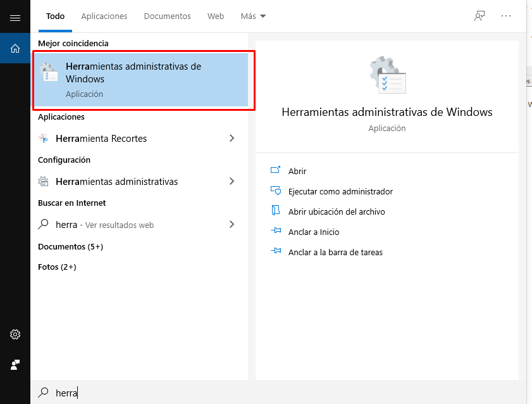
Task: Open the Settings gear icon
Action: (x=15, y=334)
